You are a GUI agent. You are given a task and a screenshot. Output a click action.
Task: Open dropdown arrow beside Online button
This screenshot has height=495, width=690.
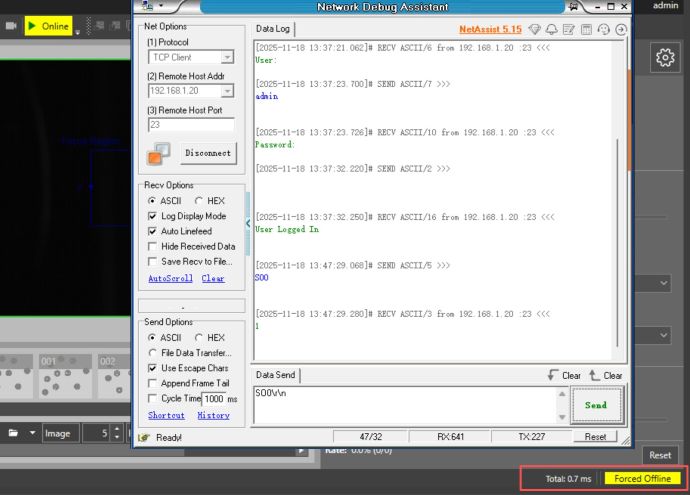tap(78, 32)
